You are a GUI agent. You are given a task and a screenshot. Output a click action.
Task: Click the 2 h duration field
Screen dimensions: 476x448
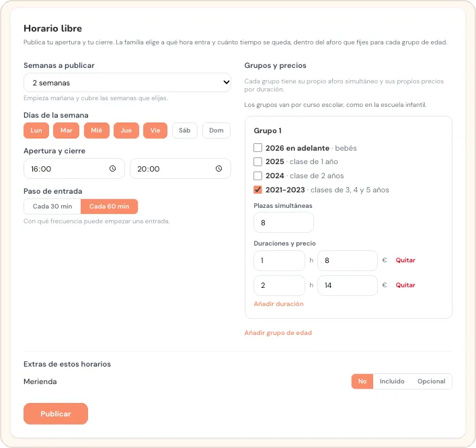pos(279,285)
